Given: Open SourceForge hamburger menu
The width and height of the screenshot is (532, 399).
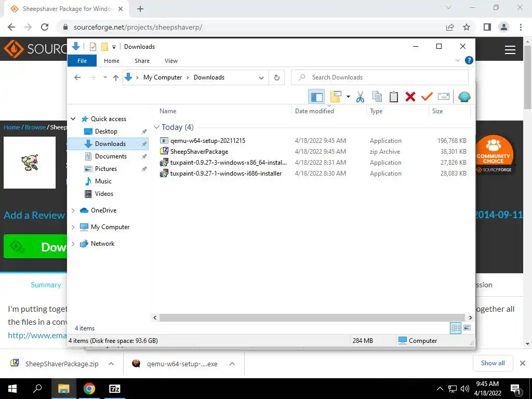Looking at the screenshot, I should tap(510, 50).
